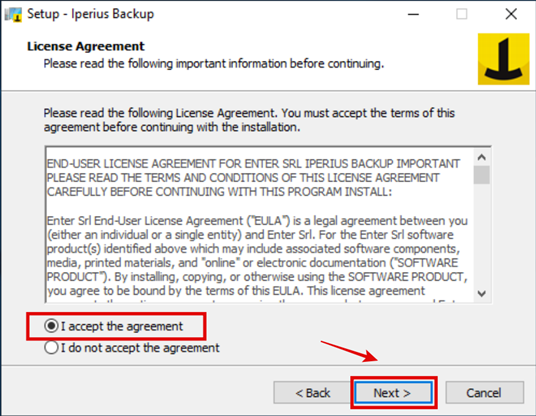Image resolution: width=536 pixels, height=416 pixels.
Task: Click the "License Agreement" bold heading
Action: coord(86,46)
